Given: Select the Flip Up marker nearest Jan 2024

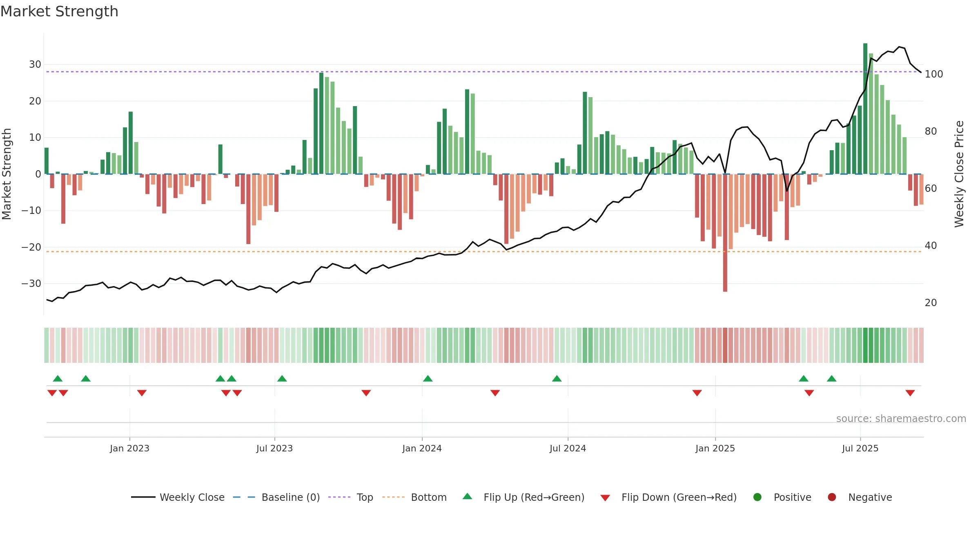Looking at the screenshot, I should click(x=428, y=378).
